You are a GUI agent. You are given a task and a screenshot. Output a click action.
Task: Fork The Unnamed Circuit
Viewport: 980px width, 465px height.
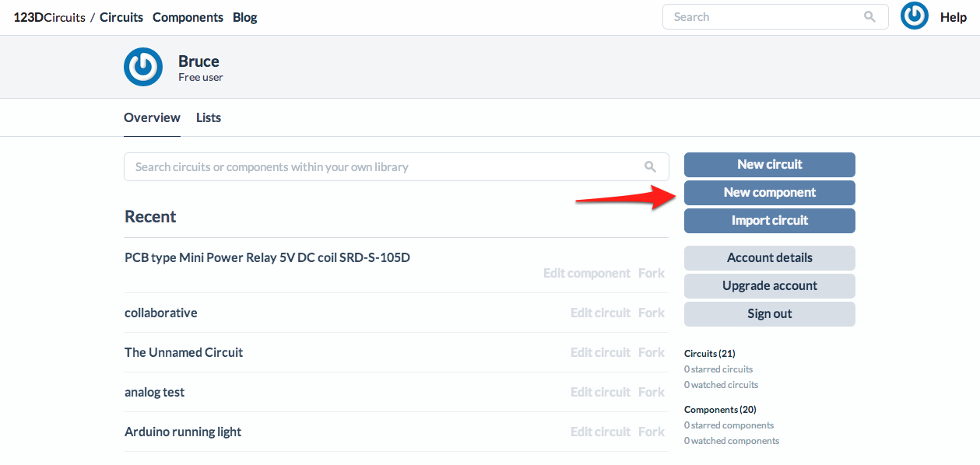click(x=652, y=352)
